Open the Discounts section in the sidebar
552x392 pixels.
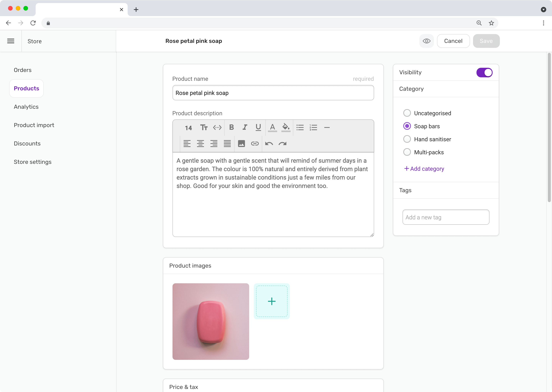pyautogui.click(x=27, y=143)
